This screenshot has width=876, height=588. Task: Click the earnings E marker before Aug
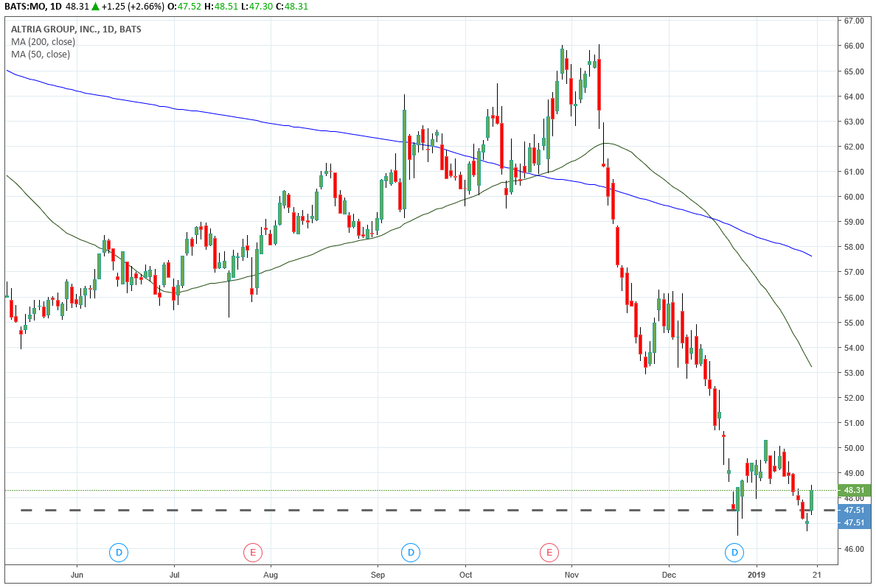252,553
